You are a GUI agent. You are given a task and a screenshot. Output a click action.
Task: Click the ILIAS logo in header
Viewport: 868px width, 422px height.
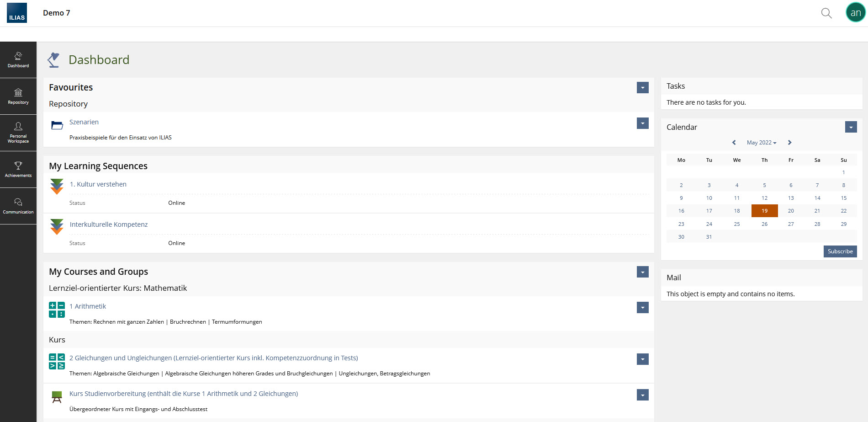click(17, 13)
